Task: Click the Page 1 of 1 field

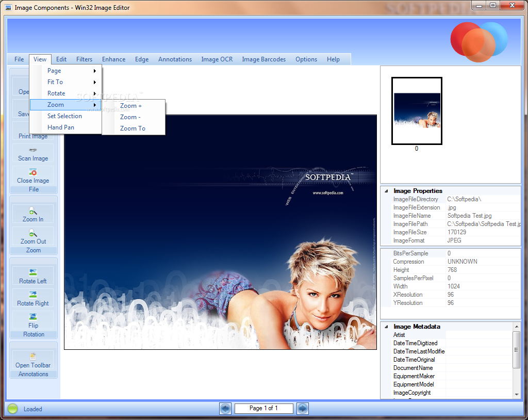Action: [263, 408]
